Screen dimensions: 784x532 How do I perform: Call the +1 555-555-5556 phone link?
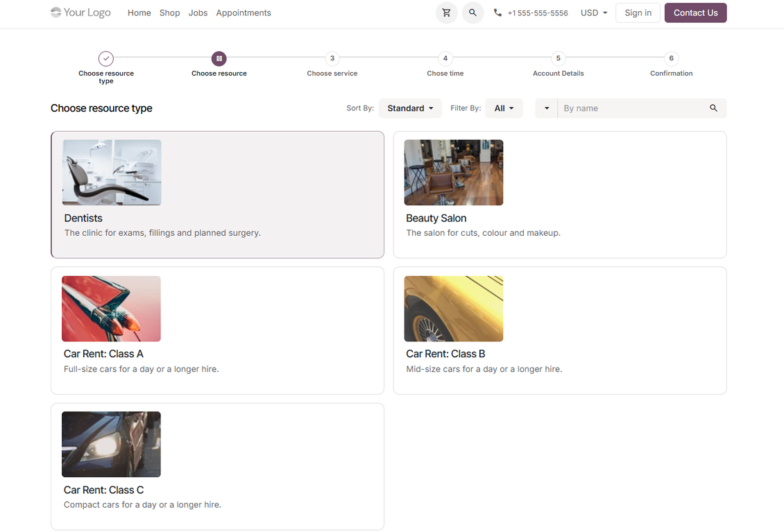(538, 13)
